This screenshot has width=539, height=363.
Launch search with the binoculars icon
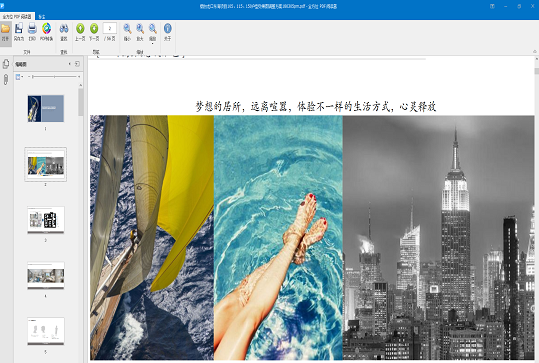tap(64, 32)
